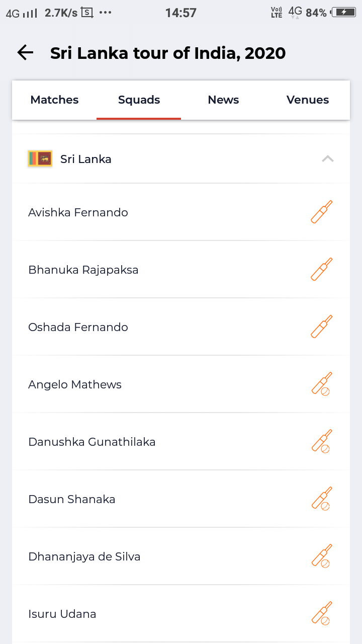Select player Dasun Shanaka

coord(72,499)
